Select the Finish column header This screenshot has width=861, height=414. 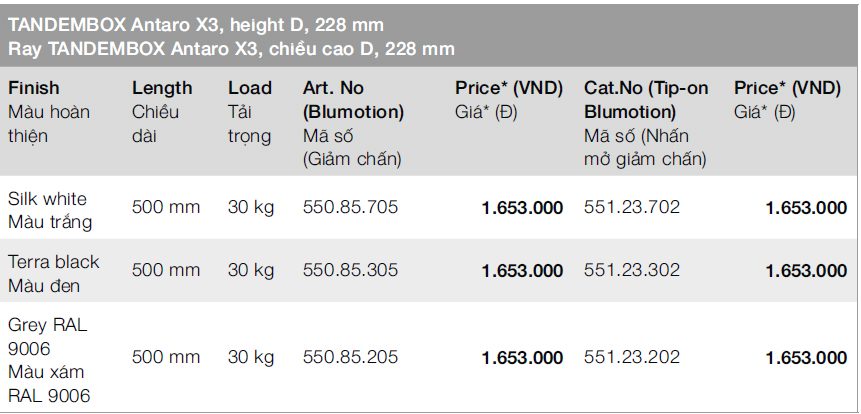pos(34,88)
